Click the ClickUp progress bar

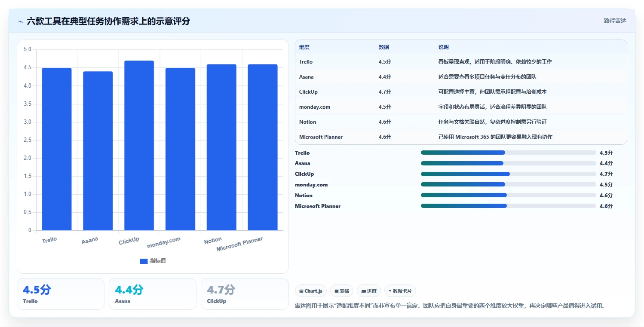point(508,174)
